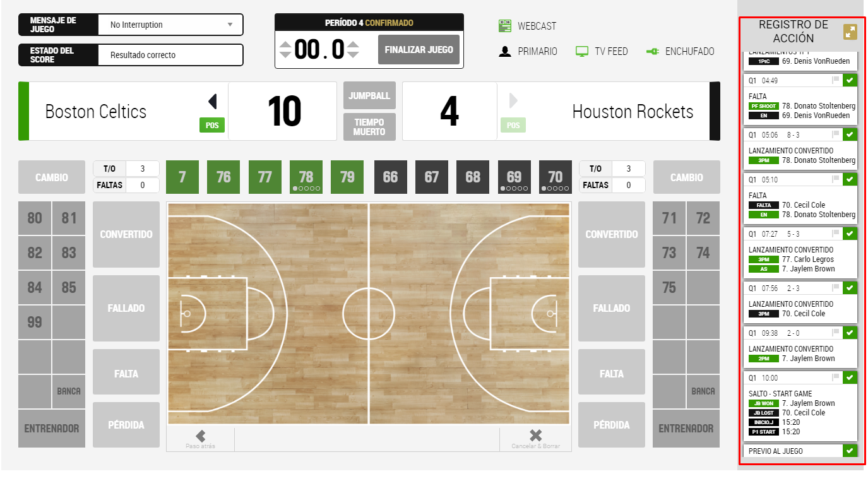Screen dimensions: 868x481
Task: Toggle confirmation check on Q1 07:56 entry
Action: (850, 288)
